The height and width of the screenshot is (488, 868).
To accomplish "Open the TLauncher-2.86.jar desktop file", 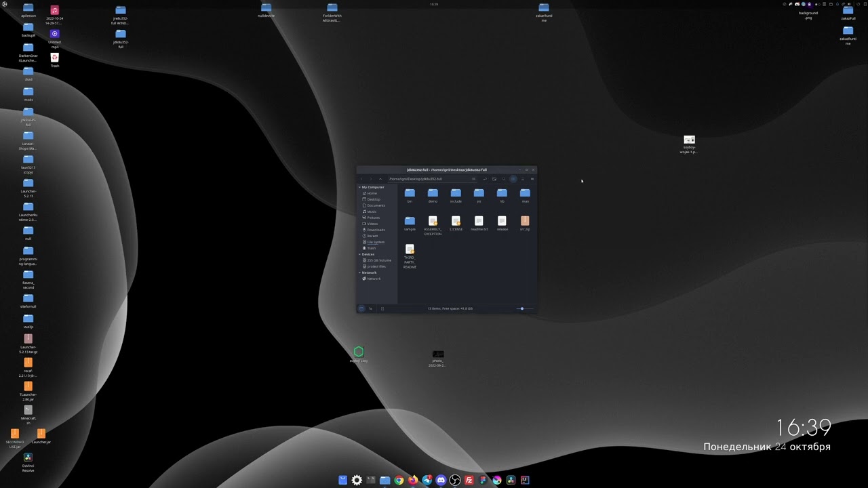I will (x=28, y=387).
